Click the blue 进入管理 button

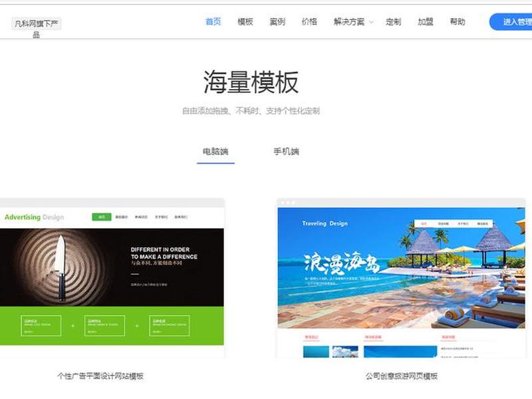pos(511,22)
